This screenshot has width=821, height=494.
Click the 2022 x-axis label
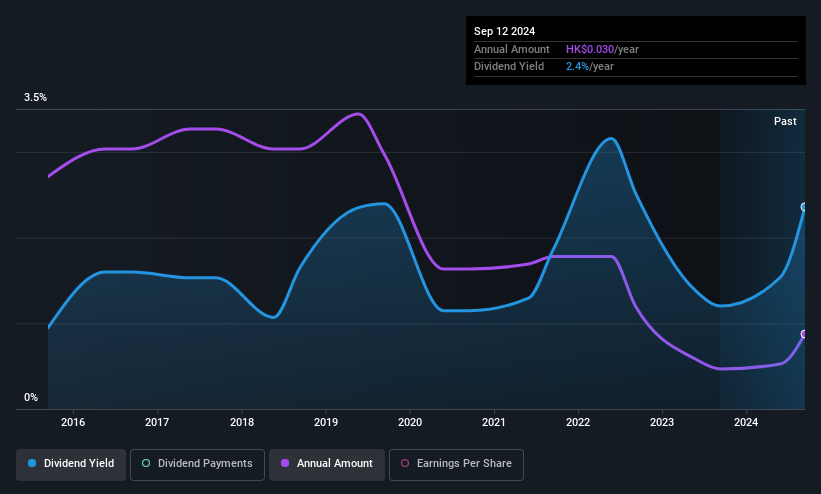coord(578,422)
